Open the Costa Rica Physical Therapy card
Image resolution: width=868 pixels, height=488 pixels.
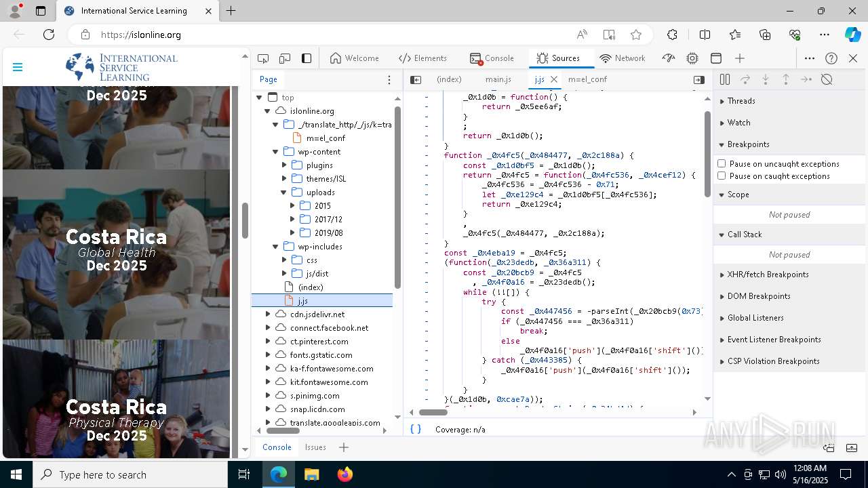pyautogui.click(x=116, y=400)
